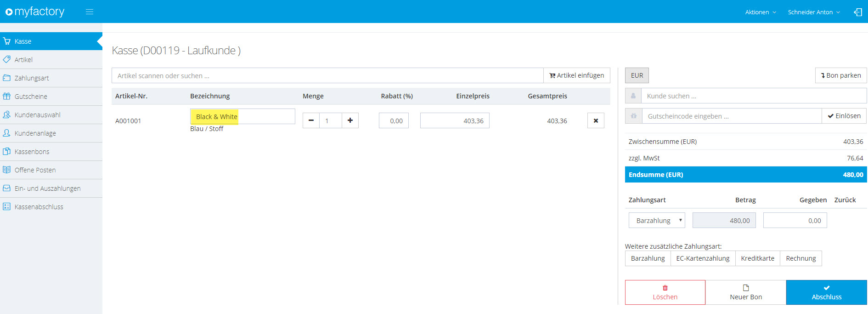This screenshot has width=868, height=314.
Task: Click the Einzelpreis 403,36 field
Action: (455, 120)
